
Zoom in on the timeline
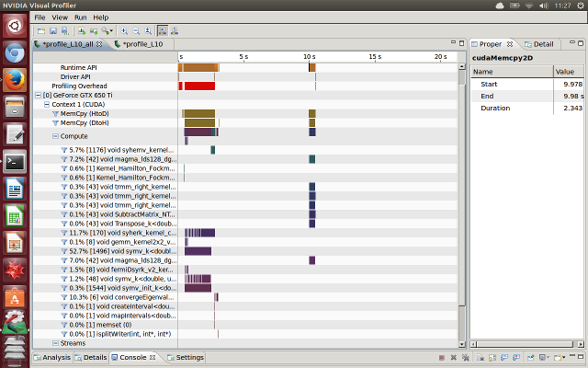[x=124, y=31]
